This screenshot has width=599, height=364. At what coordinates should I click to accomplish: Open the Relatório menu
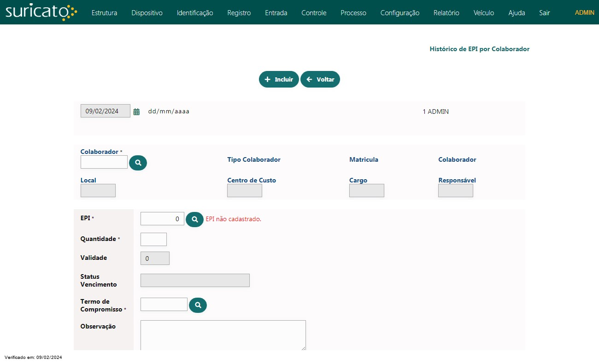click(x=446, y=13)
